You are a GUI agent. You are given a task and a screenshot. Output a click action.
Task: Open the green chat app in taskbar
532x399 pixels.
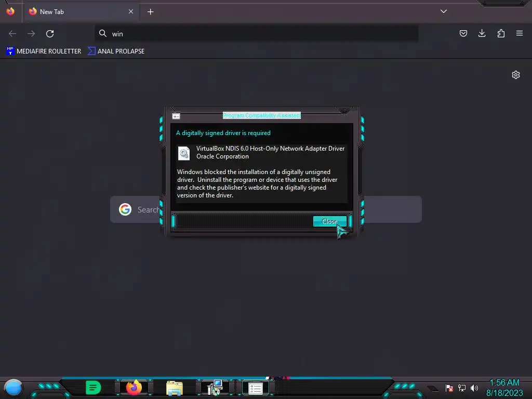point(94,388)
